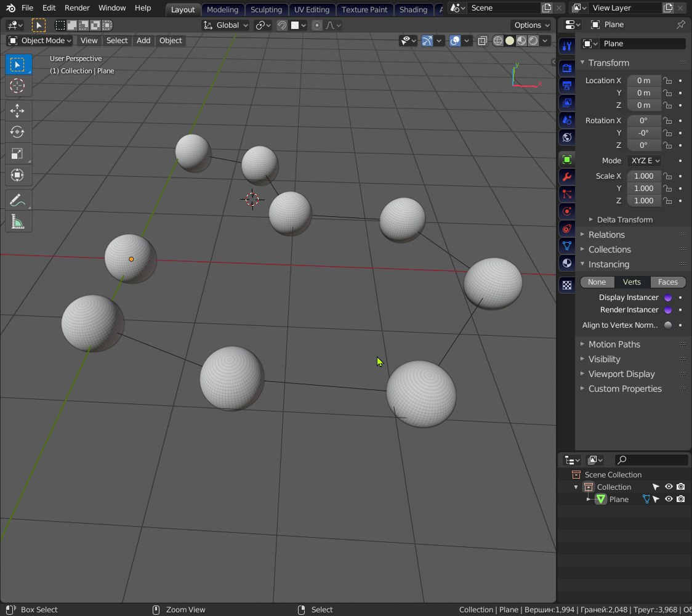The width and height of the screenshot is (692, 616).
Task: Toggle X-ray display
Action: (483, 41)
